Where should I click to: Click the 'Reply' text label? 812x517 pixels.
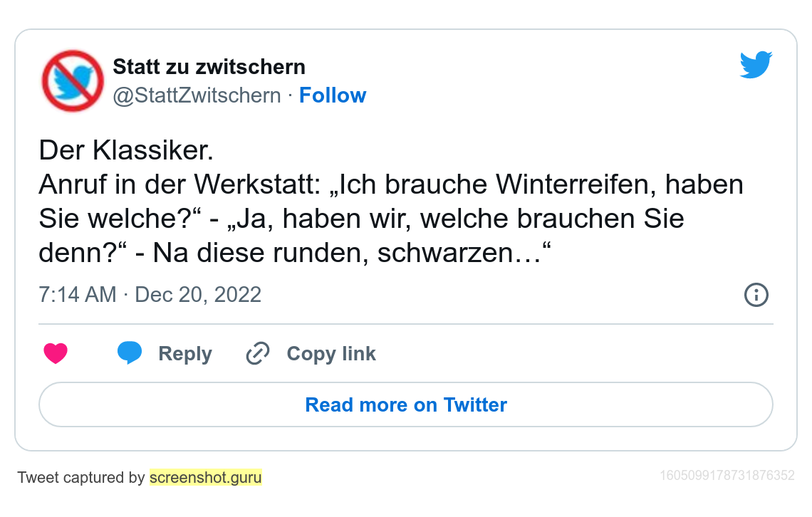(185, 354)
